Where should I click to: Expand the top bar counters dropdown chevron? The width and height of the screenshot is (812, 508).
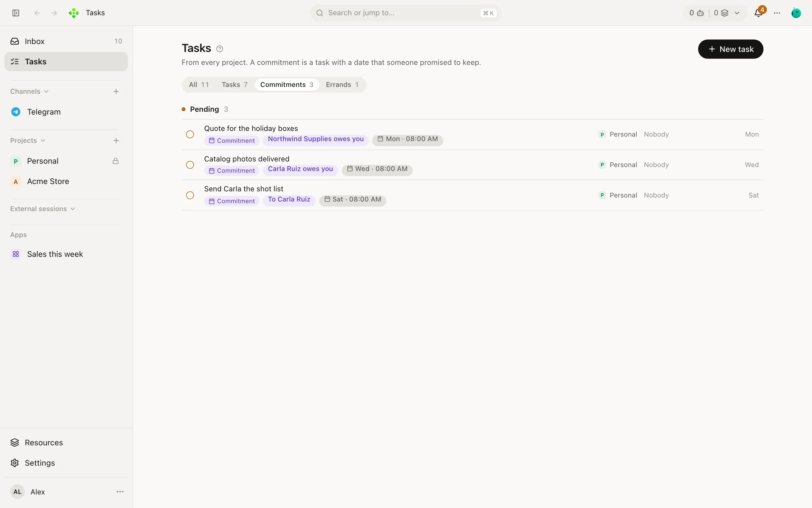[x=737, y=13]
